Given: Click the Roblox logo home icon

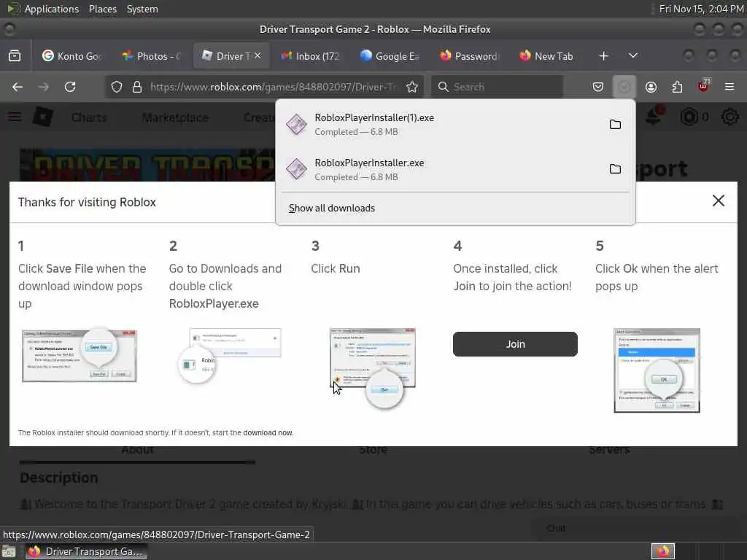Looking at the screenshot, I should point(42,117).
